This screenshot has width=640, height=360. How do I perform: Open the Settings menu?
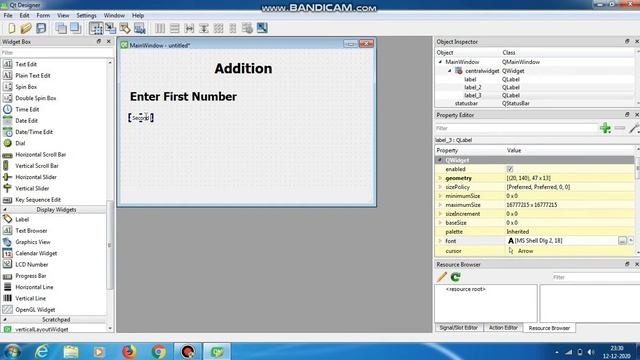[x=86, y=16]
